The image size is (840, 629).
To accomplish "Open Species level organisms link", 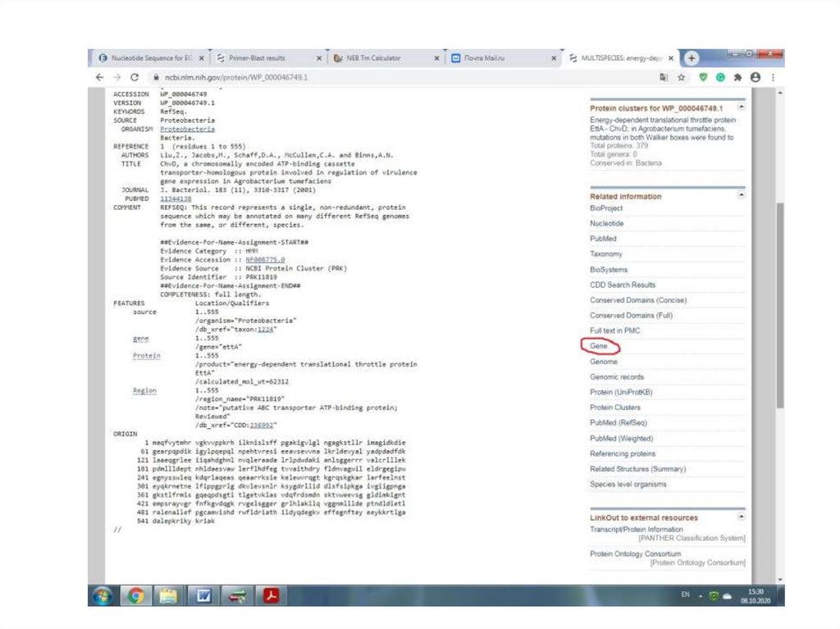I will (x=628, y=485).
